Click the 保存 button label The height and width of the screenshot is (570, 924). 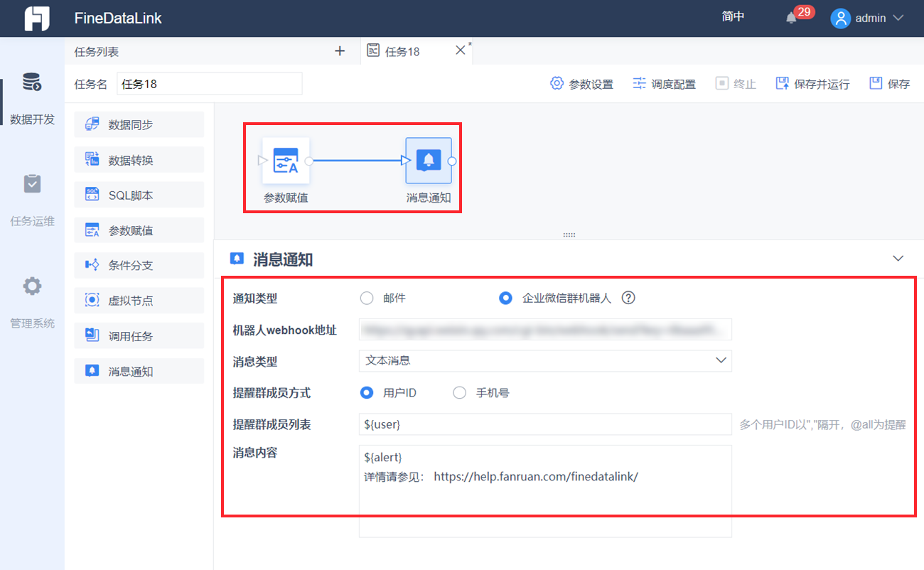pyautogui.click(x=898, y=84)
